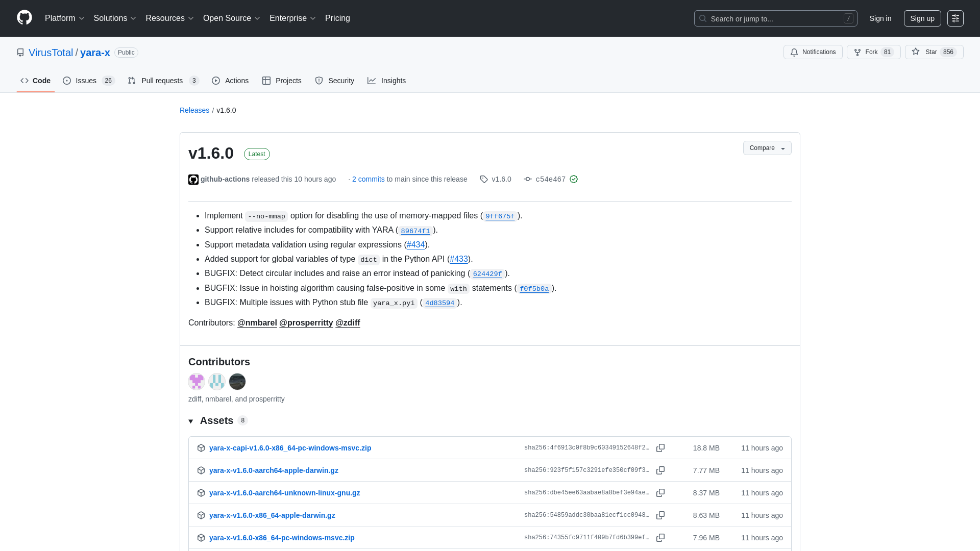Click the verified commit checkmark icon
The width and height of the screenshot is (980, 551).
tap(574, 179)
